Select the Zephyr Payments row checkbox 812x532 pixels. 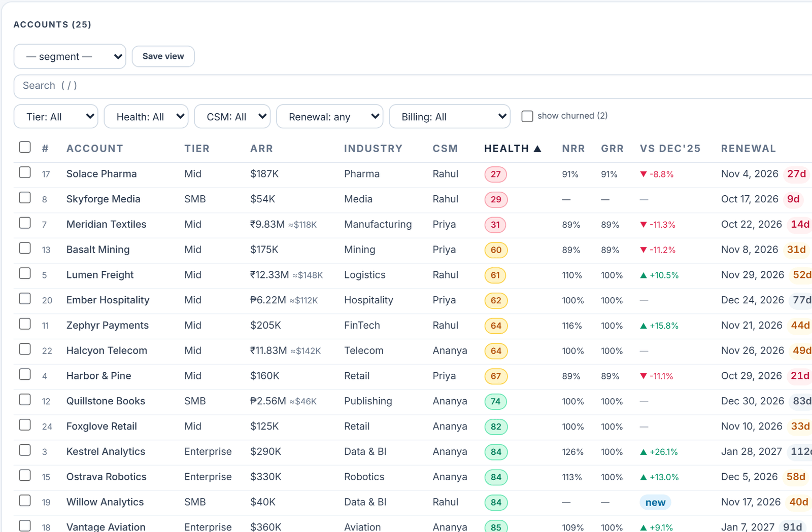[x=25, y=324]
